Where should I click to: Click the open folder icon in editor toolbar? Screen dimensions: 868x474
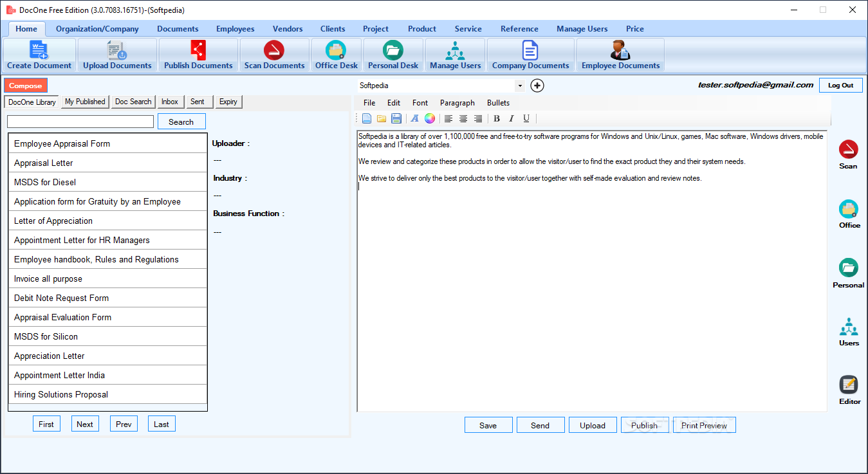[x=382, y=118]
